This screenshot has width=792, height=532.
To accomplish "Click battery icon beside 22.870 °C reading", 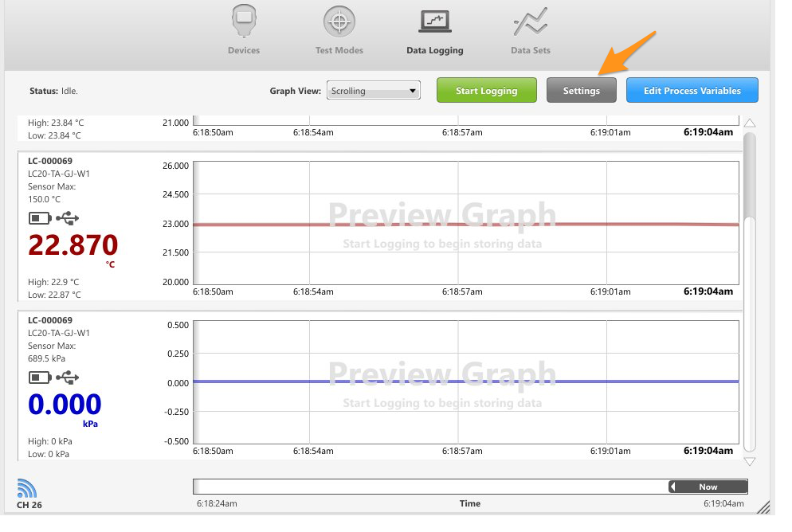I will [x=40, y=218].
